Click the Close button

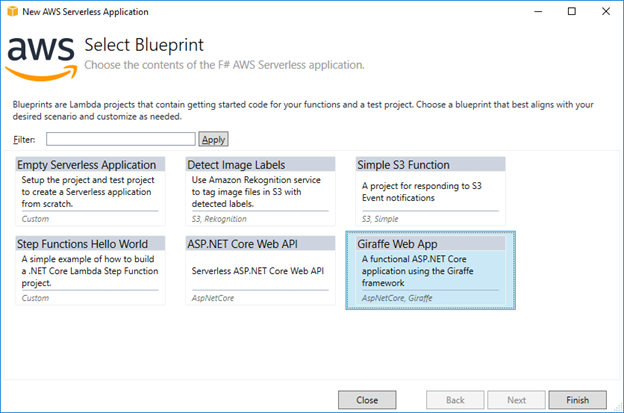click(x=367, y=400)
